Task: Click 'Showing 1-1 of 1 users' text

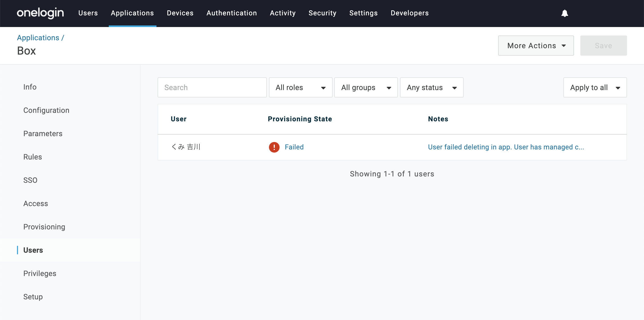Action: click(x=392, y=174)
